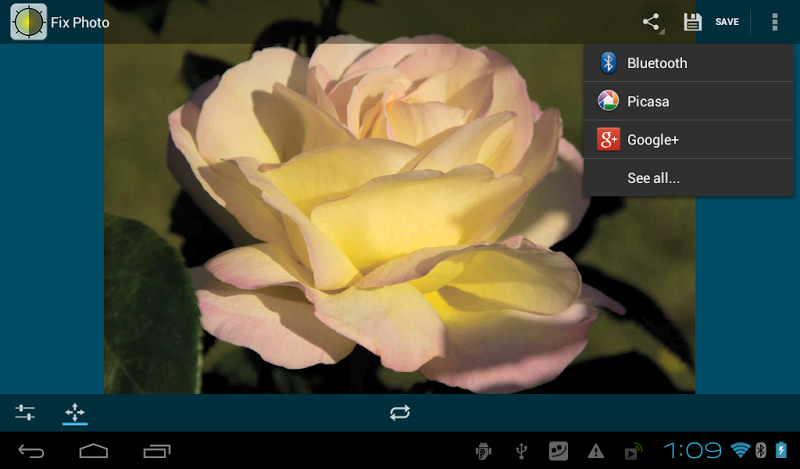Expand See all... share options
Viewport: 800px width, 469px height.
click(x=689, y=178)
